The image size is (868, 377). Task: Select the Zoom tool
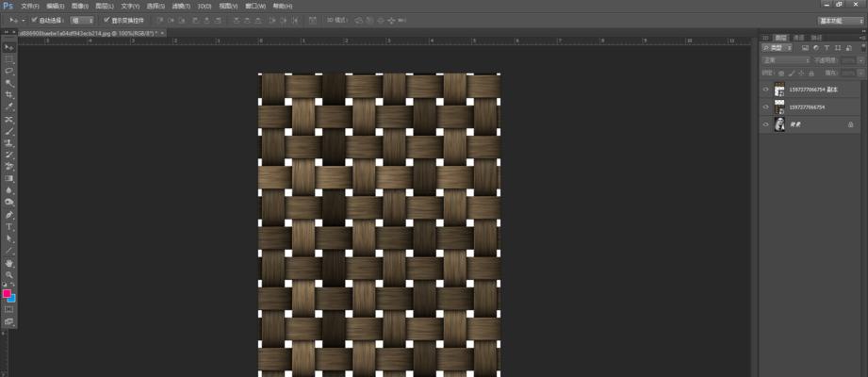9,274
